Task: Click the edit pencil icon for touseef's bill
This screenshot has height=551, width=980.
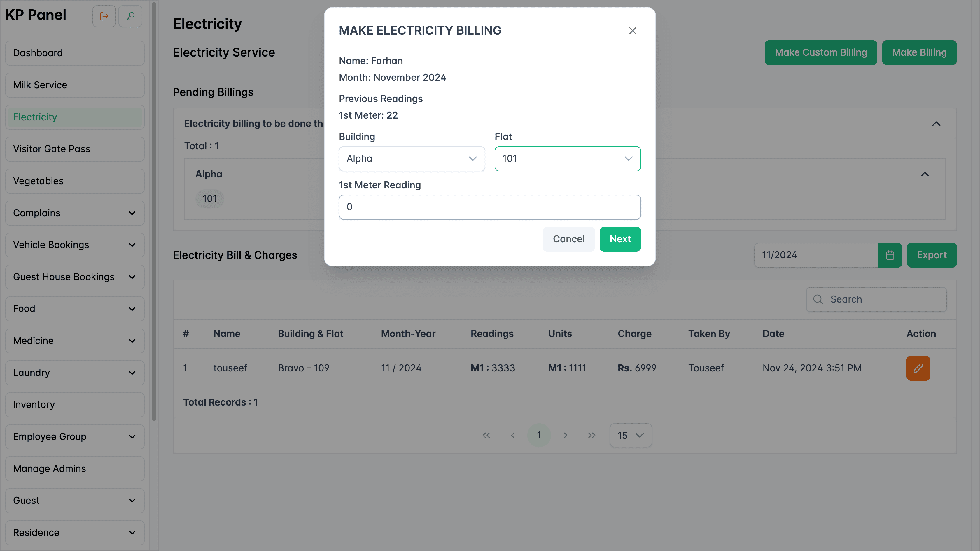Action: pos(918,368)
